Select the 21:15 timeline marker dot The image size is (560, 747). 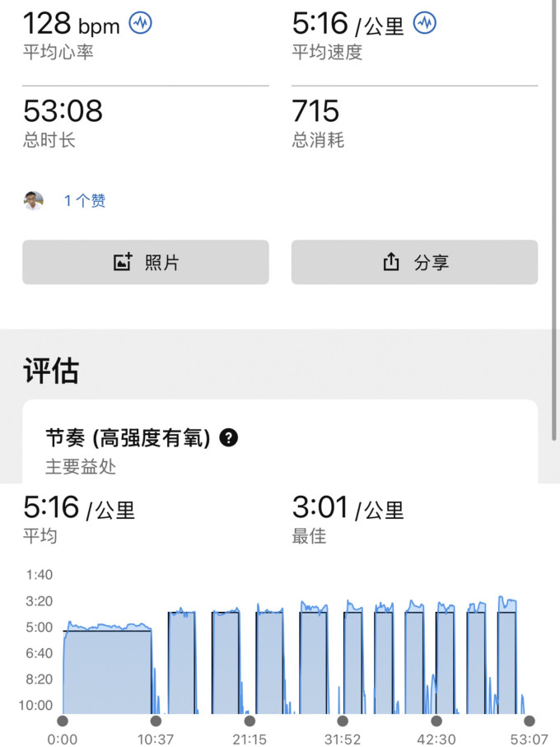(x=250, y=721)
